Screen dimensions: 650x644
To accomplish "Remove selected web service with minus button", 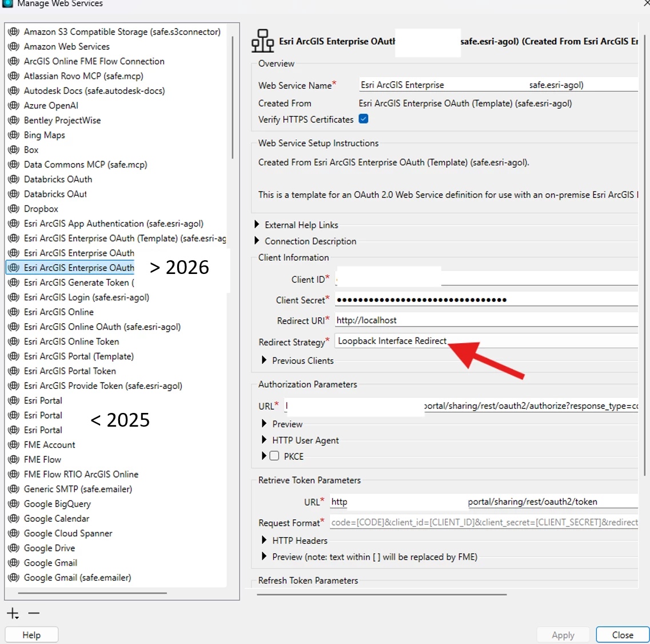I will tap(34, 613).
